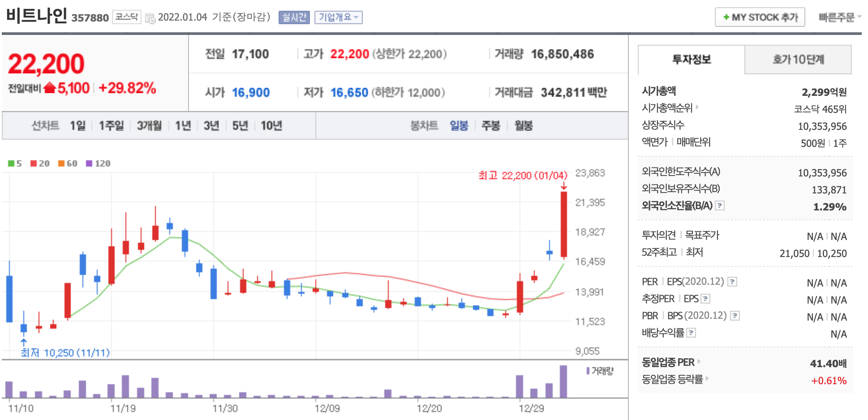Click the 코스닥 465위 ranking text
The height and width of the screenshot is (420, 868).
820,109
